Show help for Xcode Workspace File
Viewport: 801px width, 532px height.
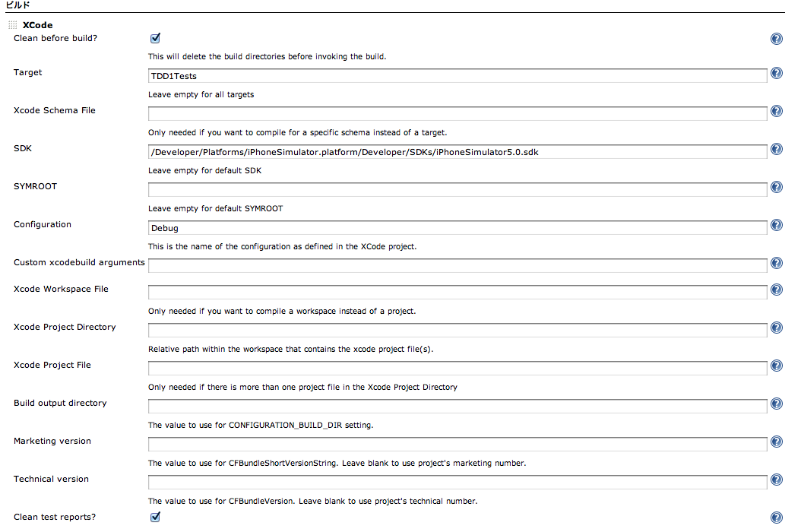pos(777,290)
